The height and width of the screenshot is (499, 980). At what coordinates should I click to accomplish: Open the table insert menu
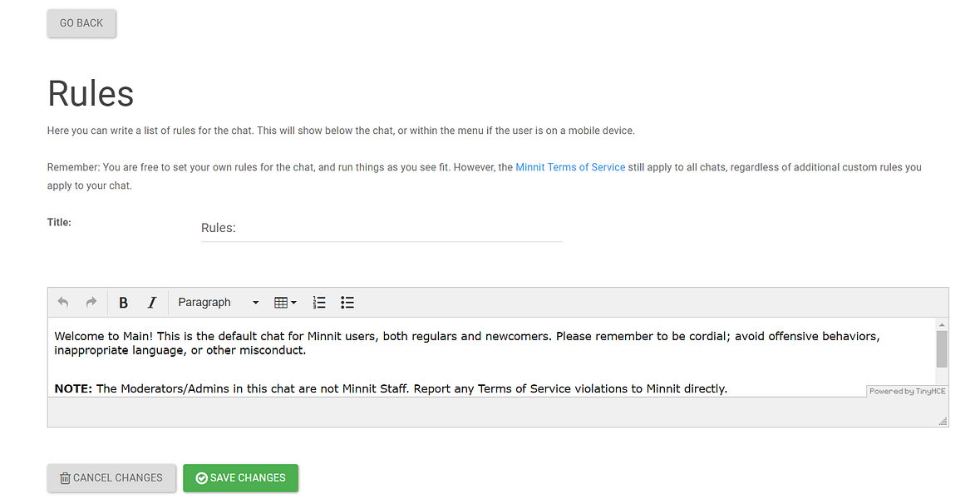[285, 303]
